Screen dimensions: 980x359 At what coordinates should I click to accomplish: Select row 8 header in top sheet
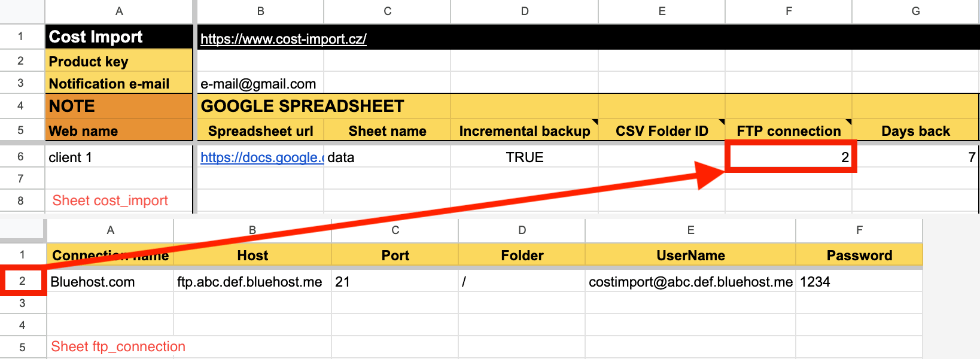[21, 201]
